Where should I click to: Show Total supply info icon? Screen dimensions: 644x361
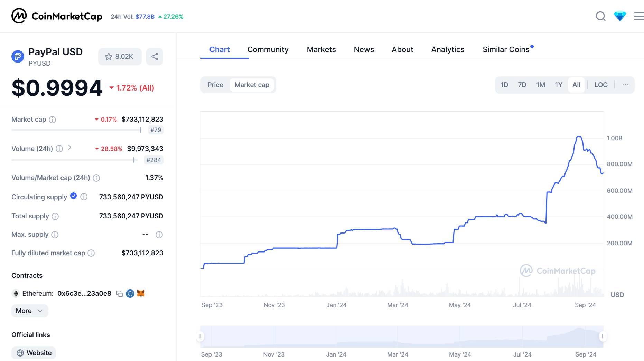click(55, 216)
